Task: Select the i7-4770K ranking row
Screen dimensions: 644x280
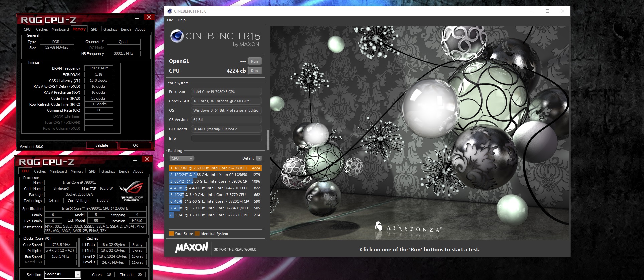Action: click(215, 188)
